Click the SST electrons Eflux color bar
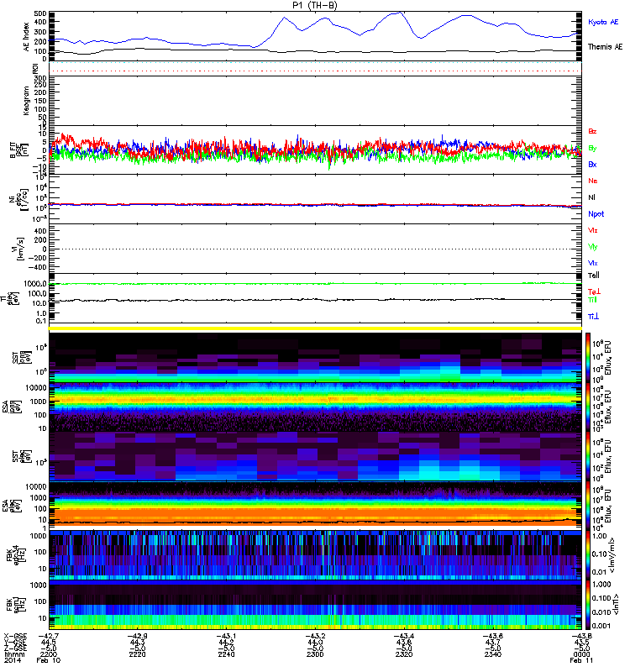Viewport: 630px width, 672px height. coord(587,456)
